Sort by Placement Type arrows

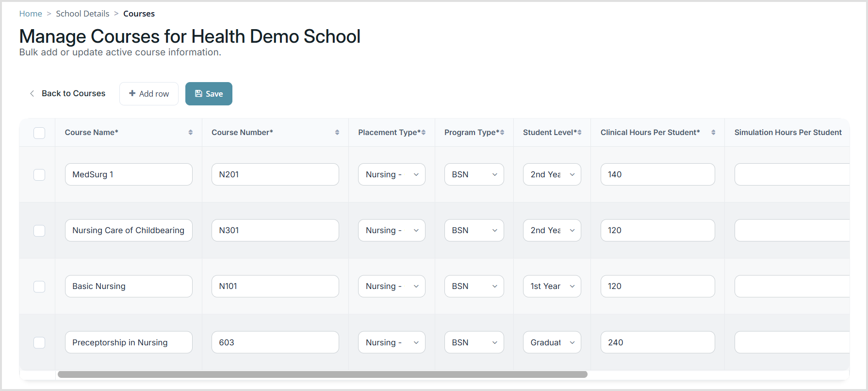click(x=424, y=133)
